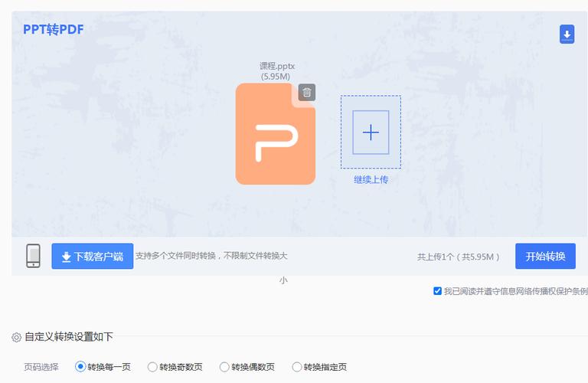The image size is (588, 383).
Task: Download the client with 下载客户端 button
Action: pos(92,256)
